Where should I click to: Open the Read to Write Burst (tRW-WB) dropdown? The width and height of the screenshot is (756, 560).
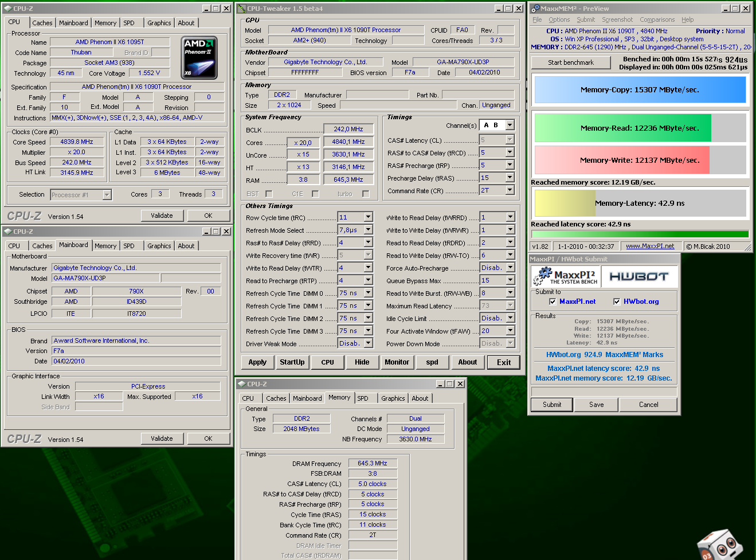coord(510,293)
